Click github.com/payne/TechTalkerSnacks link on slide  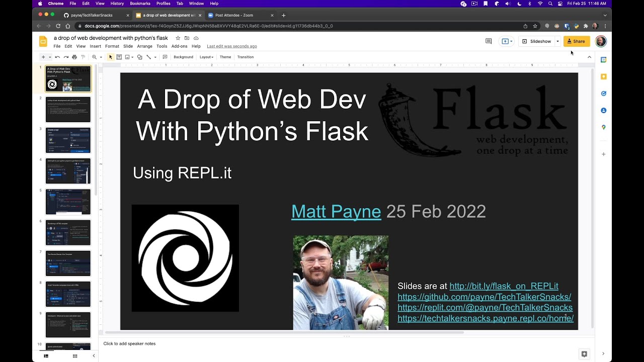[x=484, y=297]
